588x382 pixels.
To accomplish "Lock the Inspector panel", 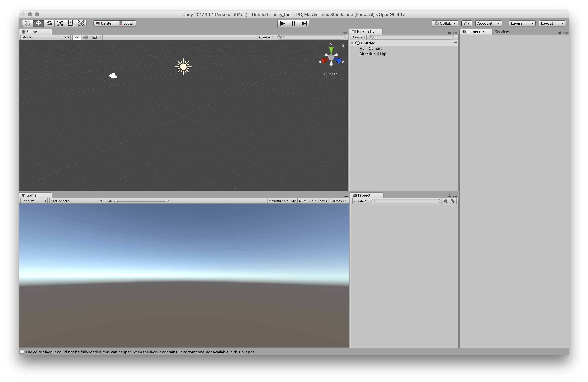I will coord(560,32).
